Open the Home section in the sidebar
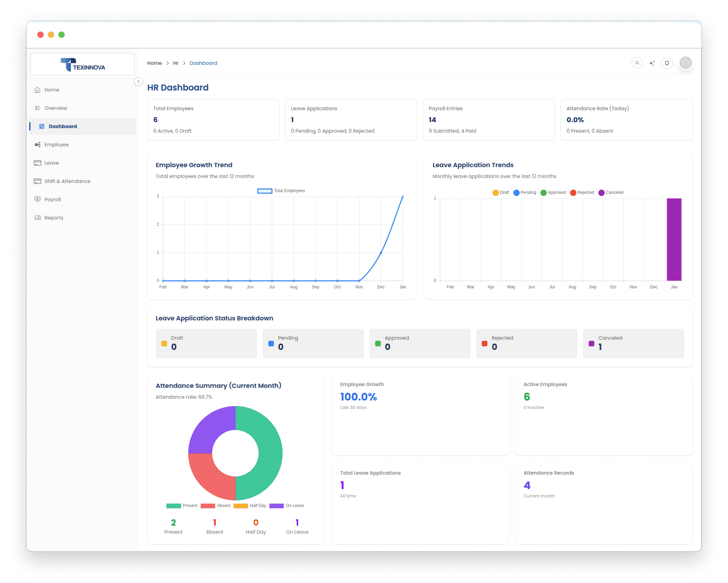 point(52,90)
